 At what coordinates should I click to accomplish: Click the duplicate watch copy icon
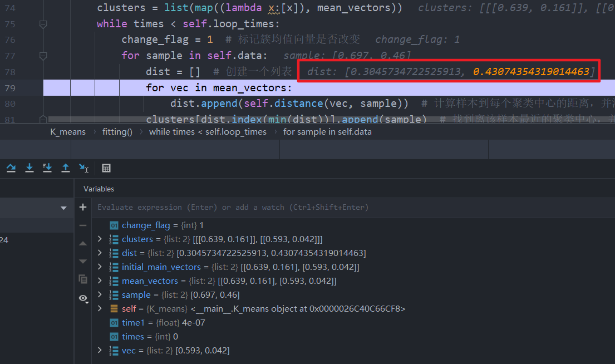point(83,279)
